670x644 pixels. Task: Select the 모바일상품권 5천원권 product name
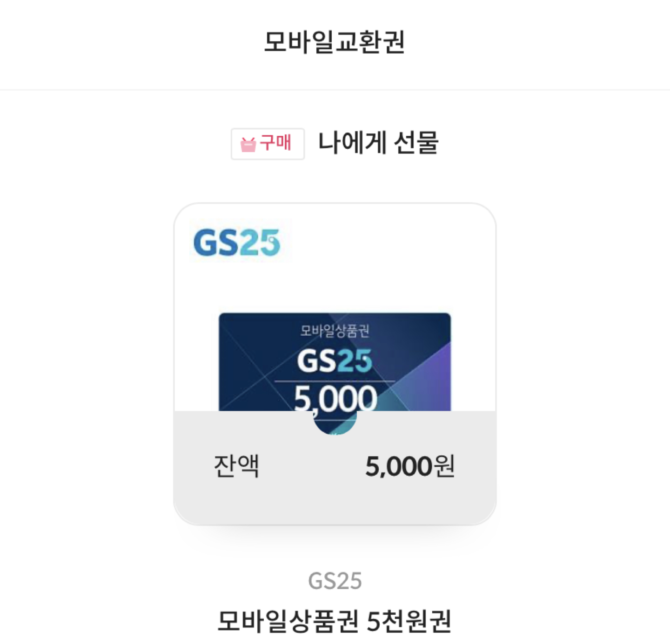click(x=335, y=621)
